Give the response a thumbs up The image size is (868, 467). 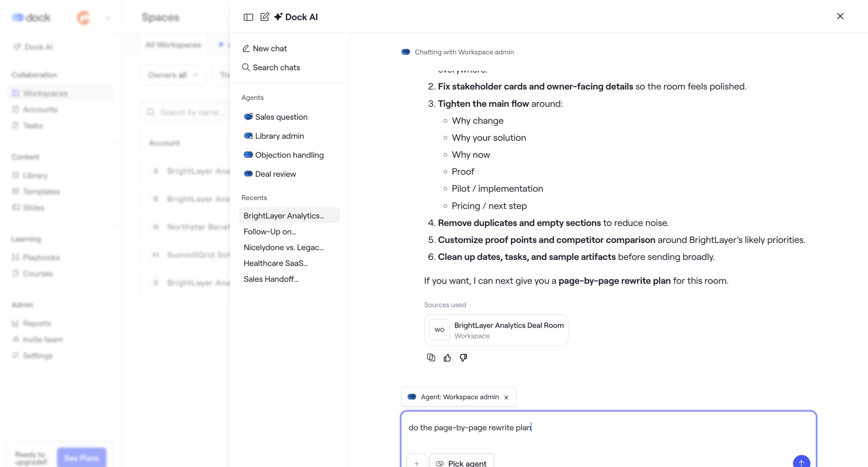[447, 358]
